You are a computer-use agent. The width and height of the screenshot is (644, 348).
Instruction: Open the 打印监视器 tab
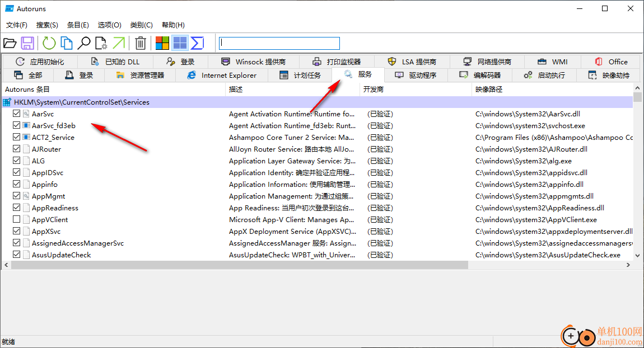click(337, 62)
